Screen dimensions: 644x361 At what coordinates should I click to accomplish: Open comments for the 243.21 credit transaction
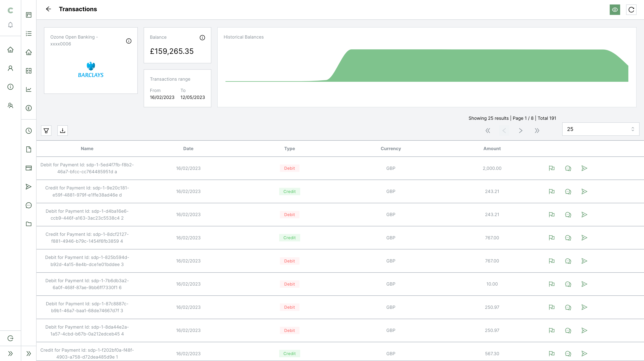(x=568, y=191)
